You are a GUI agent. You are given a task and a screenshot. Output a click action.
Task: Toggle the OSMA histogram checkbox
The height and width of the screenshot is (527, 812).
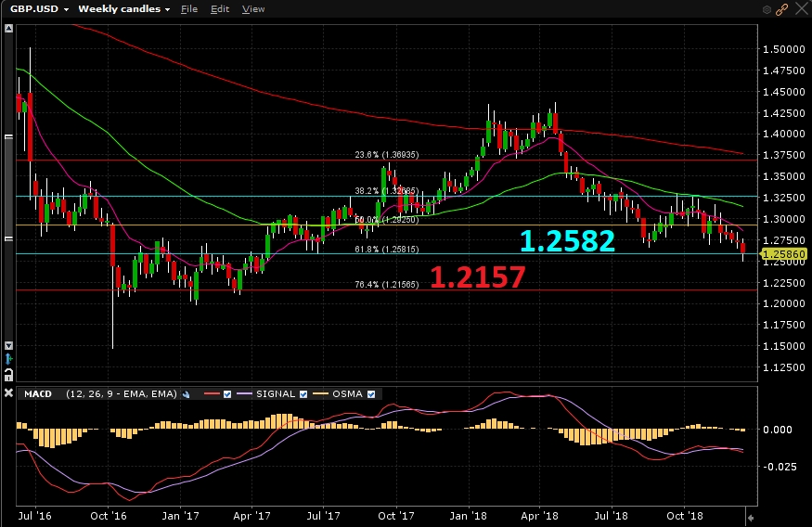(x=371, y=394)
